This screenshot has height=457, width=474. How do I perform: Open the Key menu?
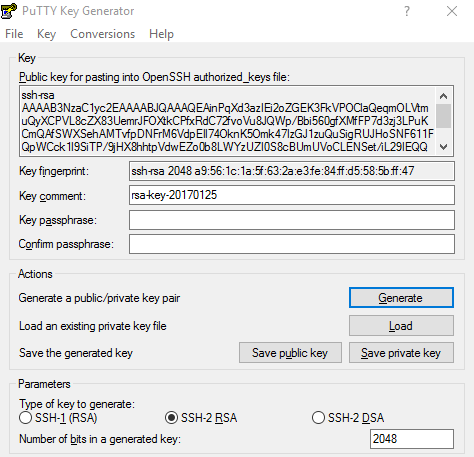[46, 34]
